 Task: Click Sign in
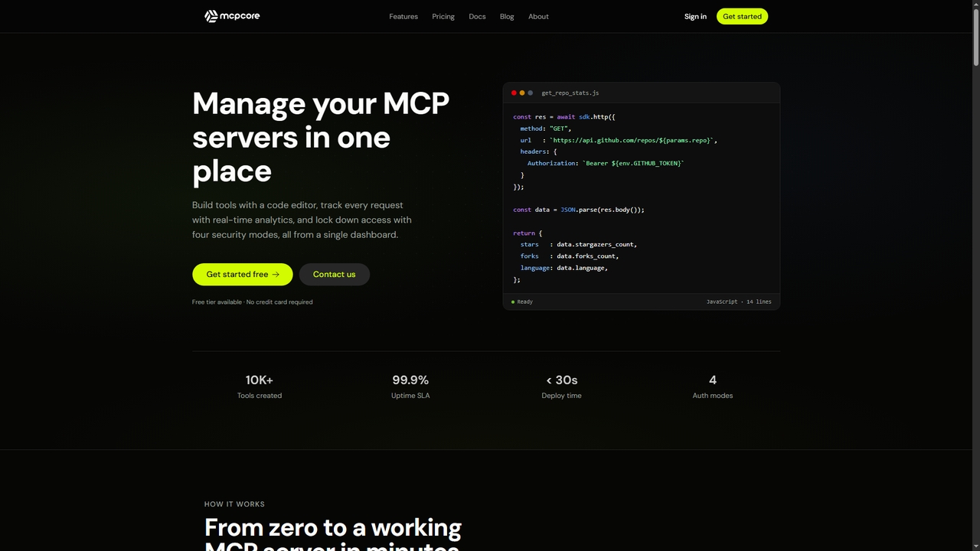click(x=695, y=16)
